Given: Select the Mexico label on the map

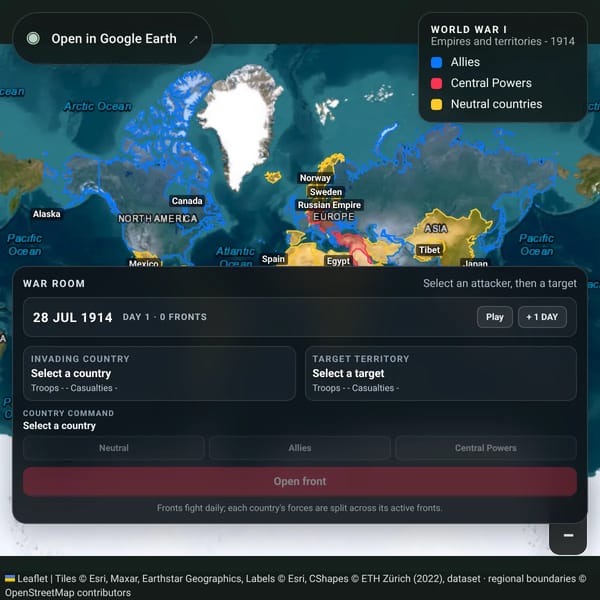Looking at the screenshot, I should (x=143, y=263).
